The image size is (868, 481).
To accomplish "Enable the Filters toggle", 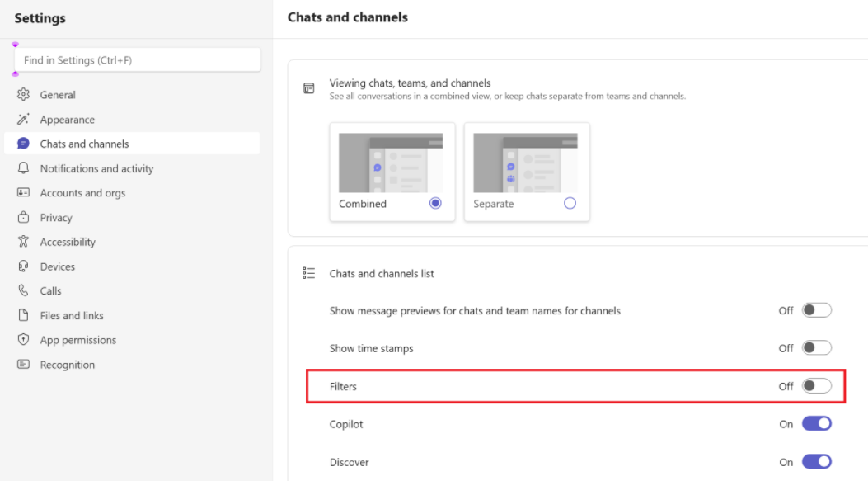I will click(x=817, y=386).
